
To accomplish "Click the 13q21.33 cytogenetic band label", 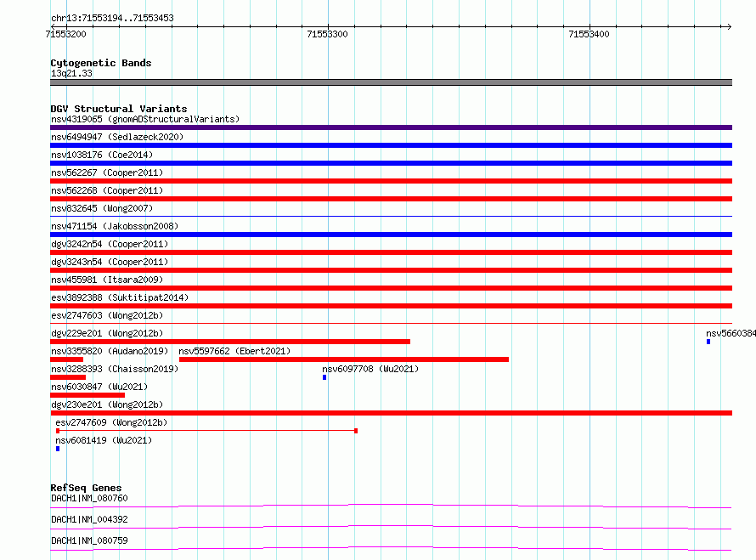I will 71,73.
